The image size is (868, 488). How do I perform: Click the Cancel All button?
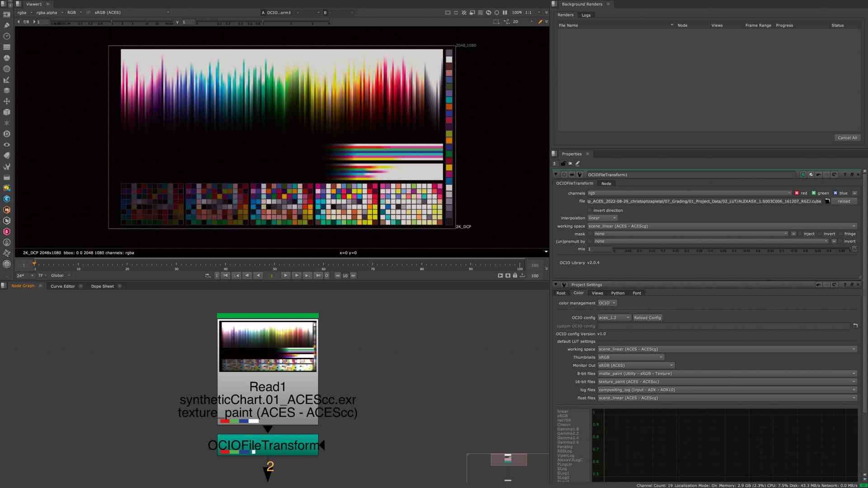[x=847, y=138]
